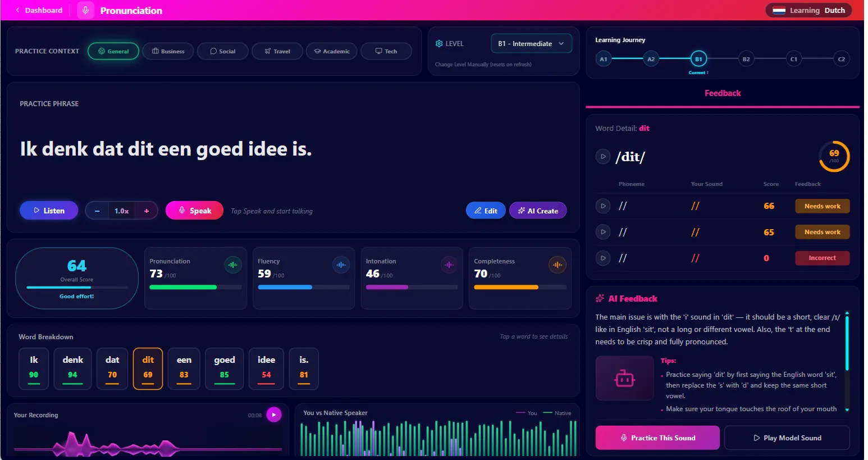This screenshot has height=460, width=868.
Task: Open word detail for 'goed'
Action: coord(224,369)
